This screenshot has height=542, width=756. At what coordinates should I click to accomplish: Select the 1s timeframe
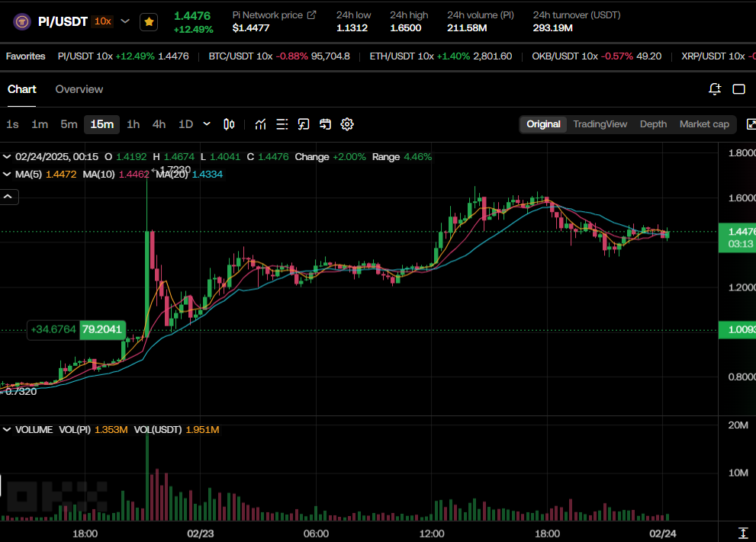click(12, 124)
